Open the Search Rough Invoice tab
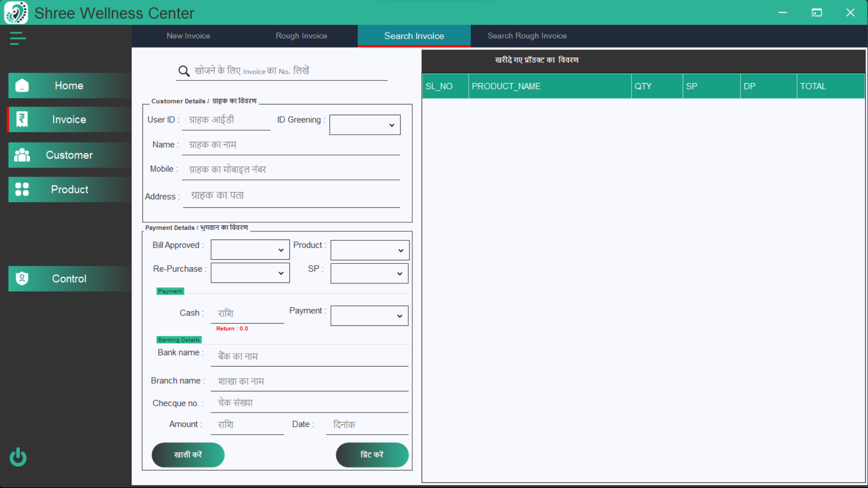Screen dimensions: 868x488 pos(527,36)
